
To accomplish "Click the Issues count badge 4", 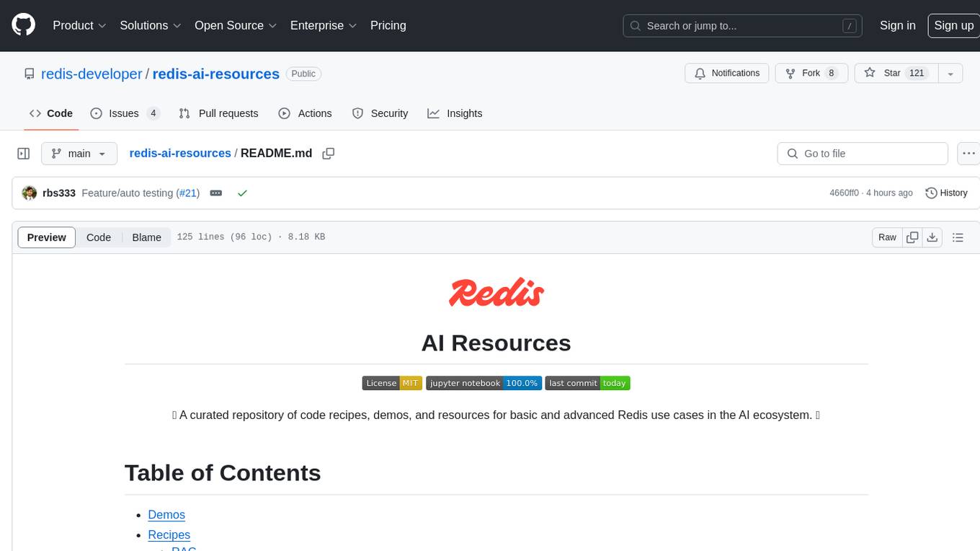I will coord(153,113).
